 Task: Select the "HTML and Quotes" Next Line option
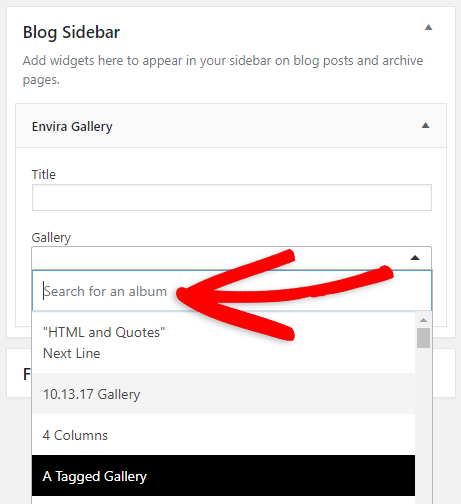[x=224, y=343]
